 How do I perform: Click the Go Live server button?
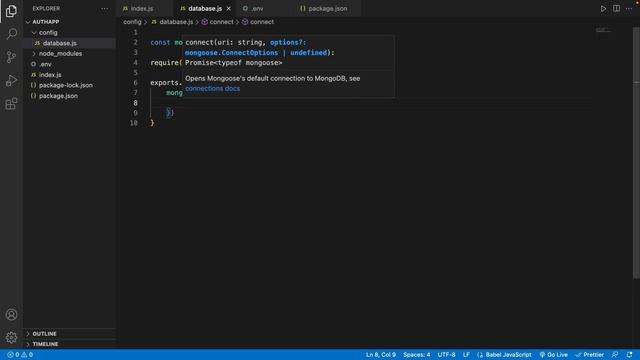tap(553, 355)
